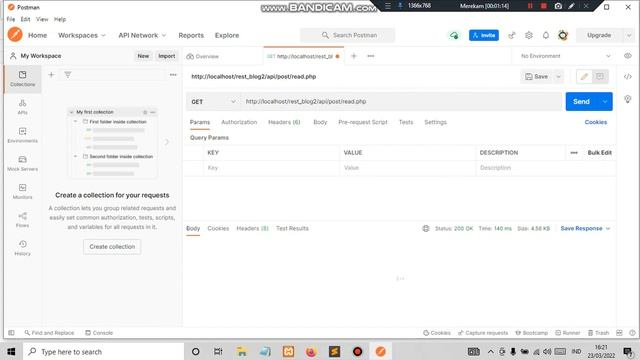Open the Monitors sidebar panel
This screenshot has width=640, height=360.
pyautogui.click(x=22, y=191)
